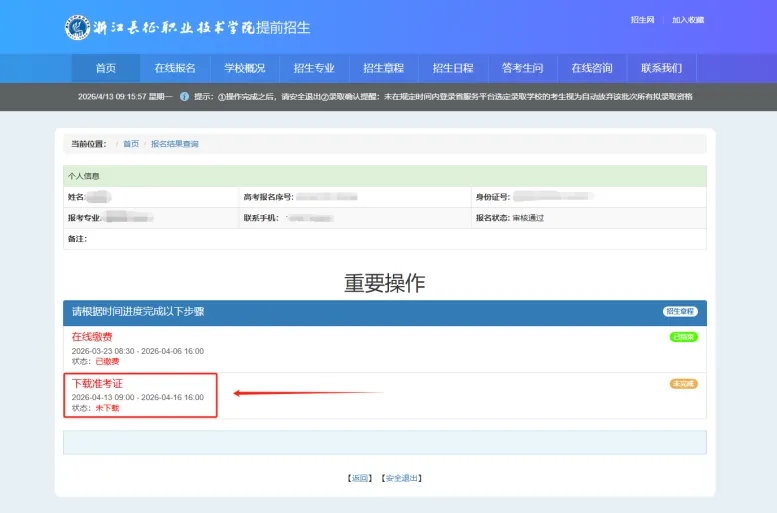Viewport: 777px width, 513px height.
Task: Open the 首页 navigation tab
Action: click(x=105, y=68)
